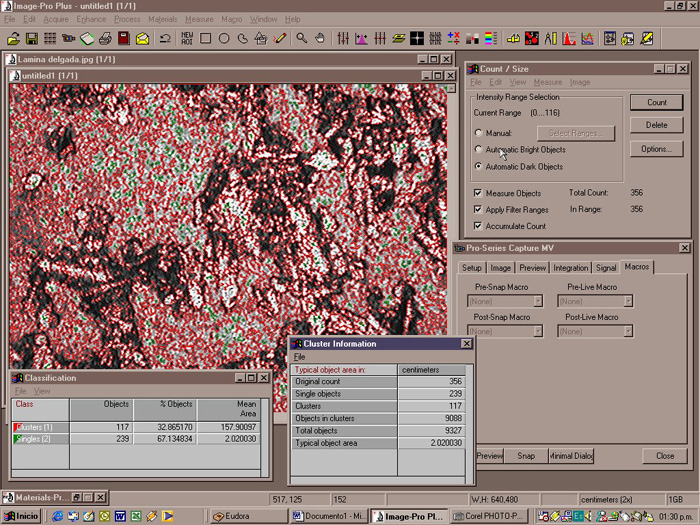Click the Count button
Image resolution: width=700 pixels, height=525 pixels.
pos(657,102)
